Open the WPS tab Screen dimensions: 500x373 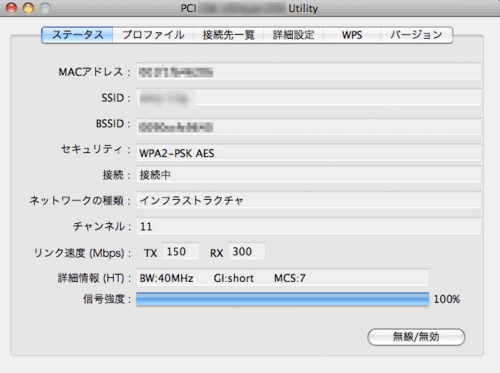point(352,35)
